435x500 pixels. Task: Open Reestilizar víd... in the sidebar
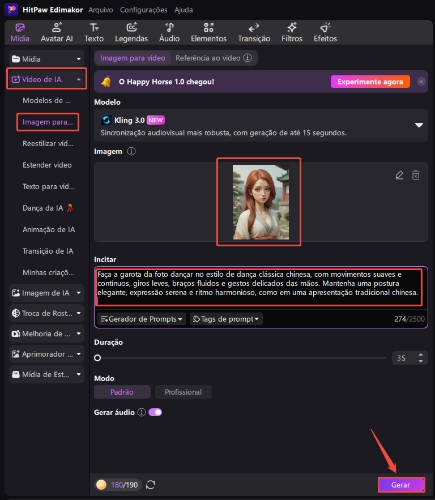[48, 143]
